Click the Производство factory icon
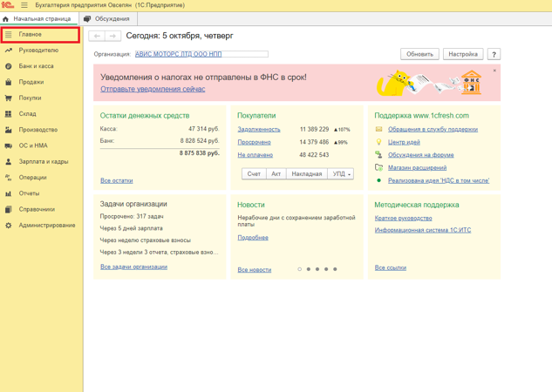 (9, 130)
